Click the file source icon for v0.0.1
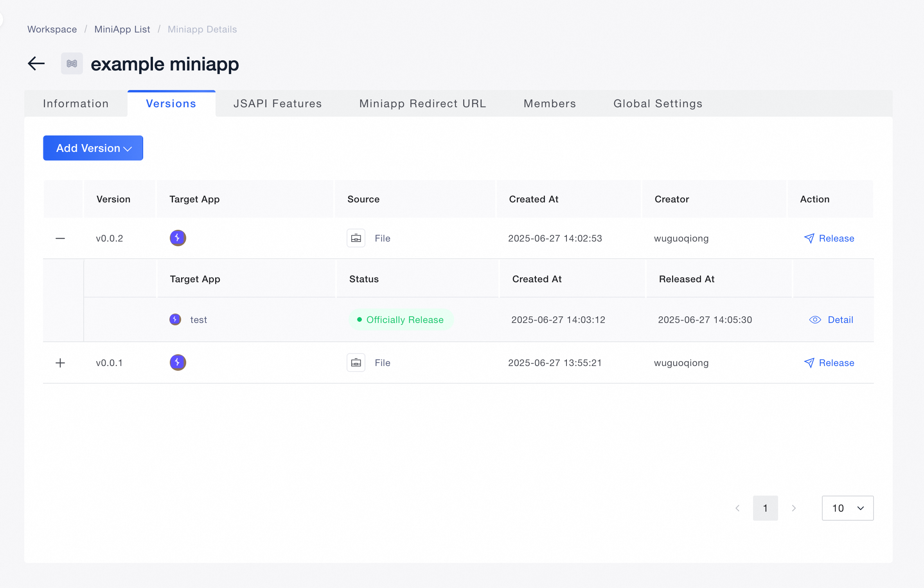Screen dimensions: 924x588 356,363
